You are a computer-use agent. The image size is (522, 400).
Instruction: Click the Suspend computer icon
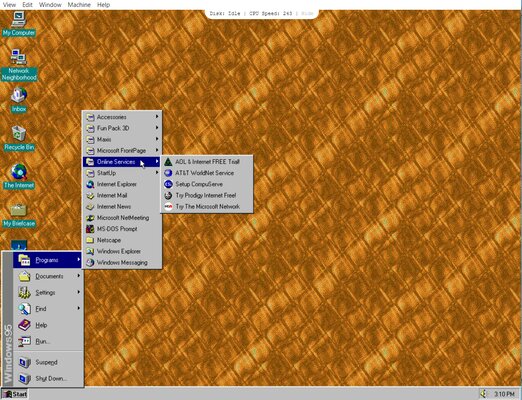point(24,362)
